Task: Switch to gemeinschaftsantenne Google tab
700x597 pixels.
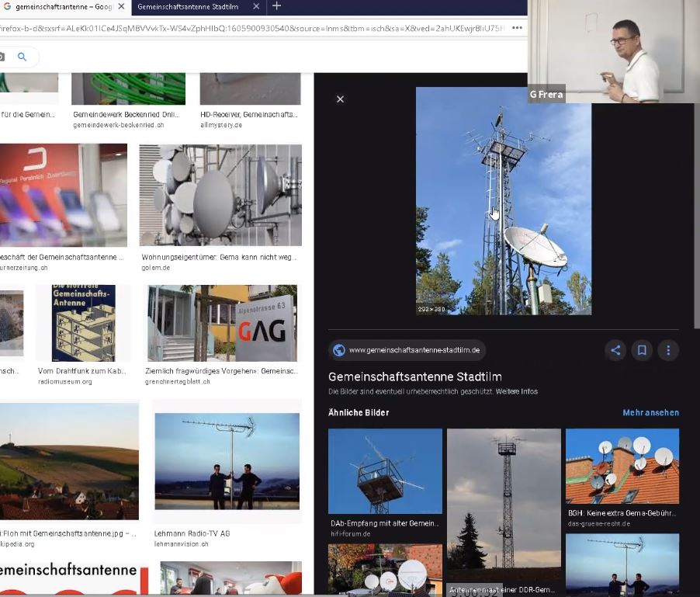Action: (64, 7)
